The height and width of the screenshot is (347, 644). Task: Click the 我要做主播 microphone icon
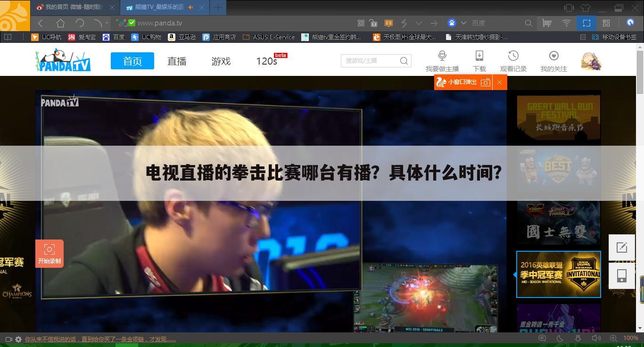pos(442,56)
